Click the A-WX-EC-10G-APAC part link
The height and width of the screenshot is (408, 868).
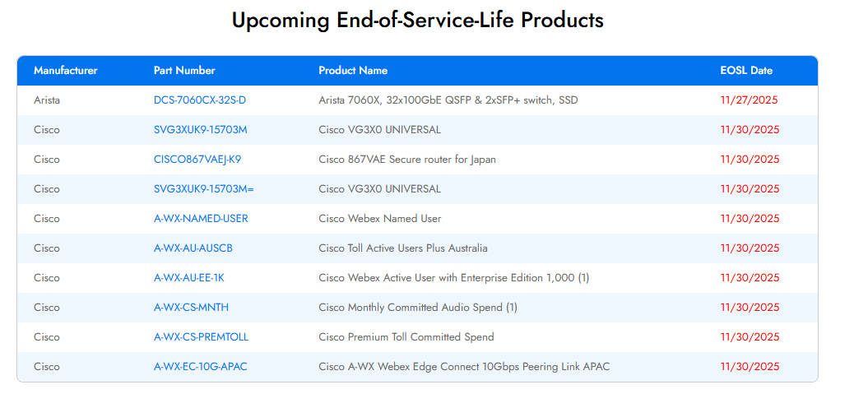[x=200, y=367]
